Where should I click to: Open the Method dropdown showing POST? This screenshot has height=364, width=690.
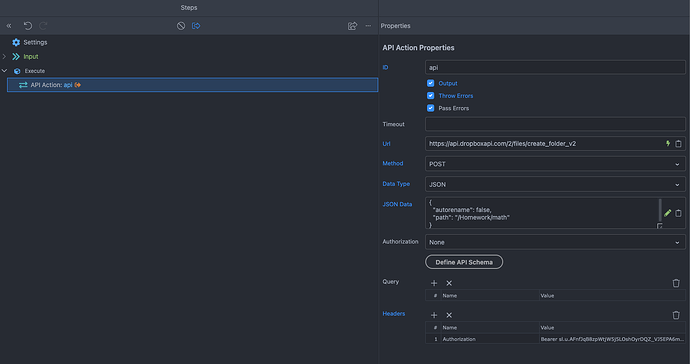[555, 164]
